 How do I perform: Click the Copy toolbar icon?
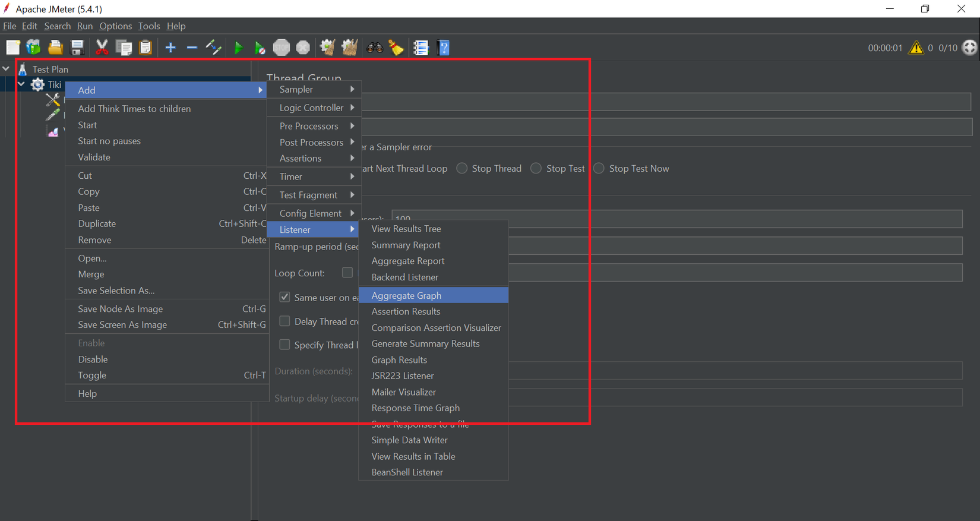124,48
